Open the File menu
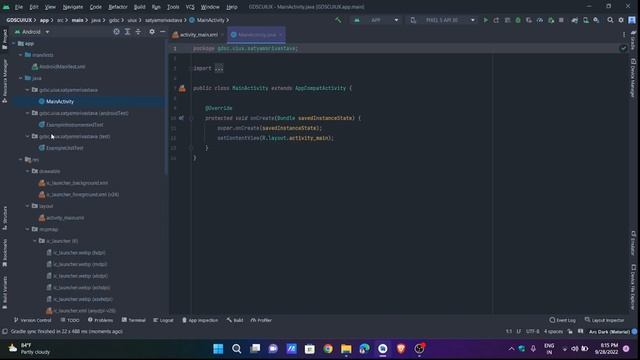The width and height of the screenshot is (640, 360). click(19, 7)
